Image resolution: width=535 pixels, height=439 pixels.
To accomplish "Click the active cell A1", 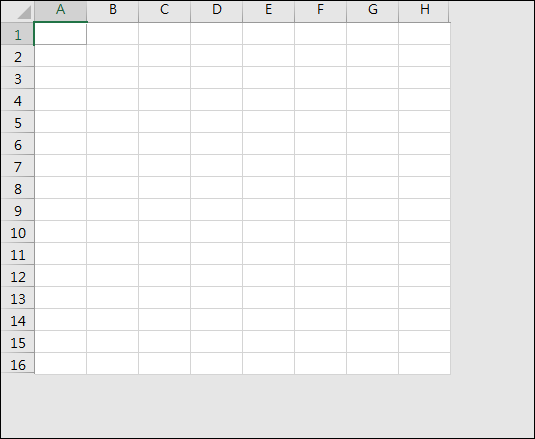I will point(60,33).
